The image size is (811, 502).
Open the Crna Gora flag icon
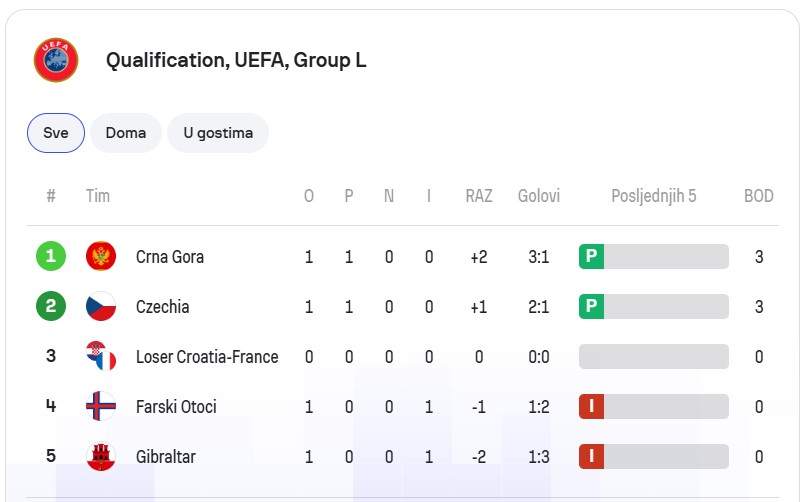point(101,256)
